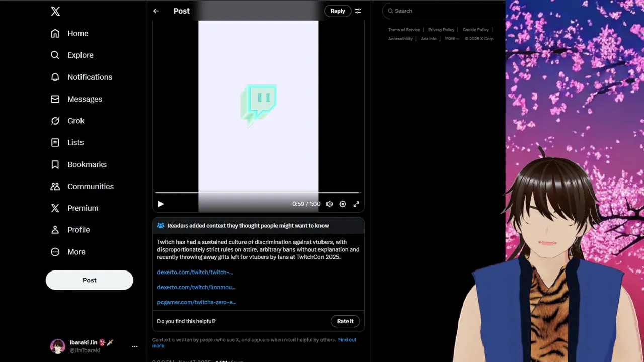This screenshot has height=362, width=644.
Task: Click the Grok icon
Action: click(55, 121)
